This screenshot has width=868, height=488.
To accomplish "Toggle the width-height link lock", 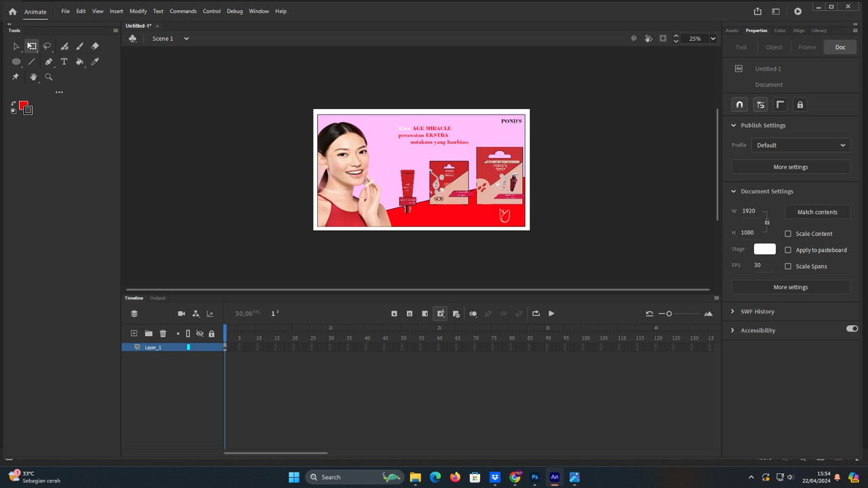I will (x=767, y=222).
